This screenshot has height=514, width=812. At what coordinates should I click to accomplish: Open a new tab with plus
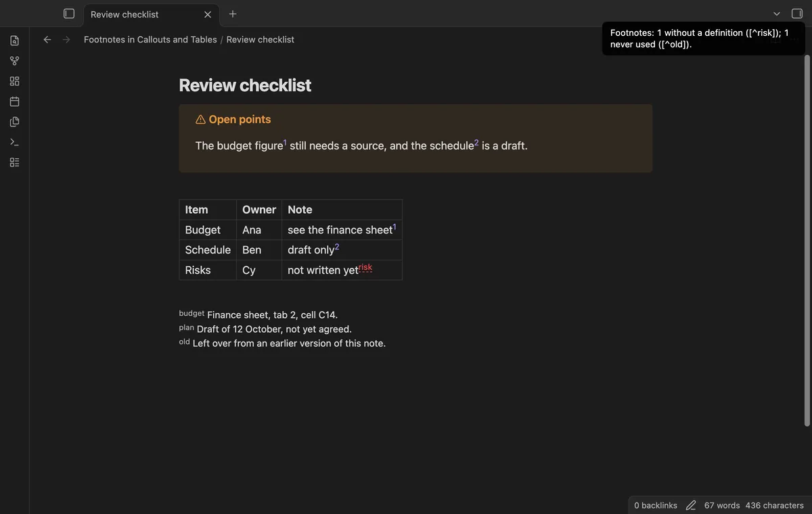[x=233, y=14]
